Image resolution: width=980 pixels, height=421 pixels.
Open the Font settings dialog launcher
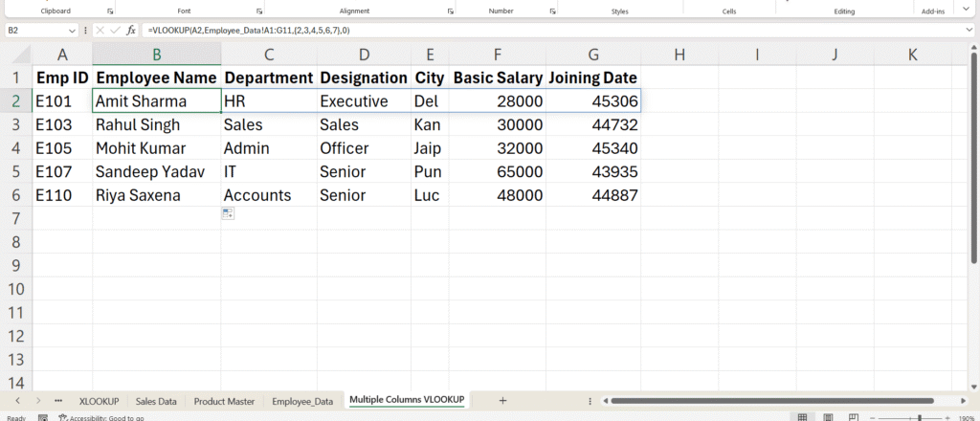click(x=258, y=11)
